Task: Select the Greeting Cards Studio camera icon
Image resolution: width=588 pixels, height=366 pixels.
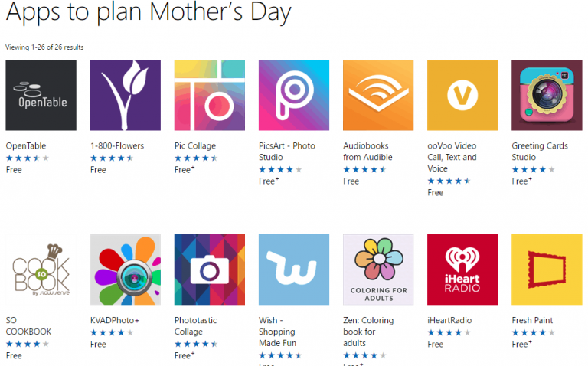Action: pos(547,95)
